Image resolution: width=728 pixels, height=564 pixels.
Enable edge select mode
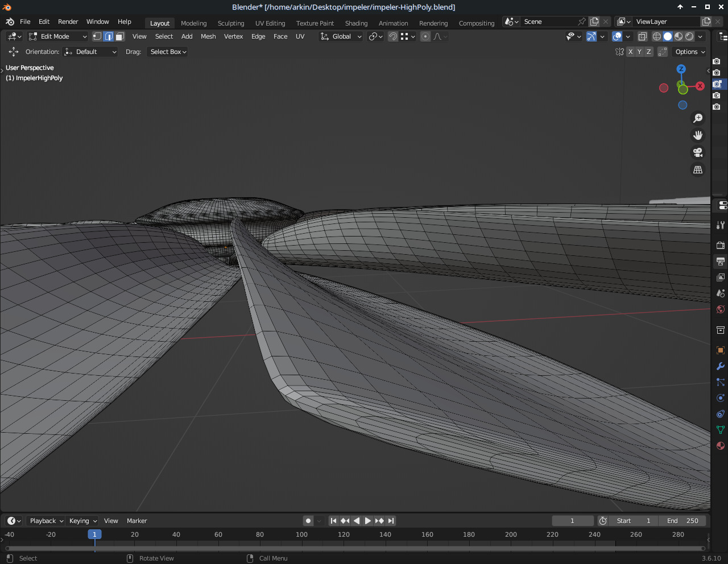(109, 36)
